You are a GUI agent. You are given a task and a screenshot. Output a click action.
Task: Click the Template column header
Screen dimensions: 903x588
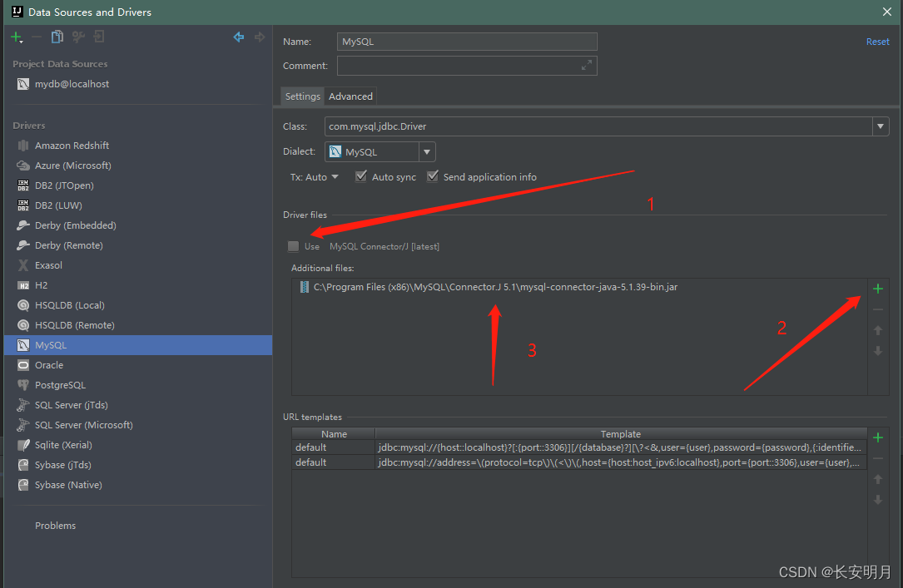point(621,434)
